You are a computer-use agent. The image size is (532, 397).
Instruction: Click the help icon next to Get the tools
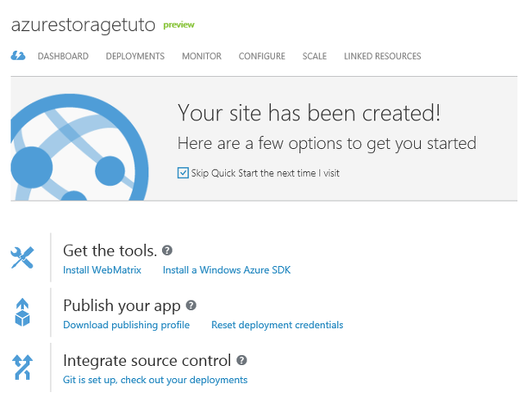tap(167, 250)
